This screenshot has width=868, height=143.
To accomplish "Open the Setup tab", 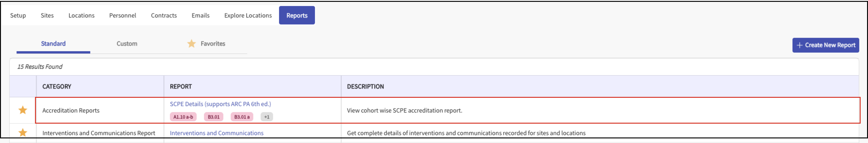I will [18, 15].
